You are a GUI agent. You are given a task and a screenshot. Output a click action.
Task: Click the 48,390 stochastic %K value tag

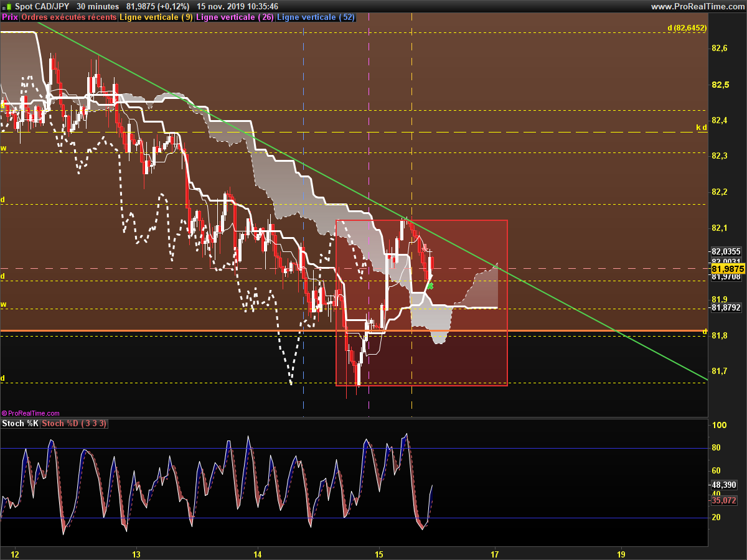724,485
